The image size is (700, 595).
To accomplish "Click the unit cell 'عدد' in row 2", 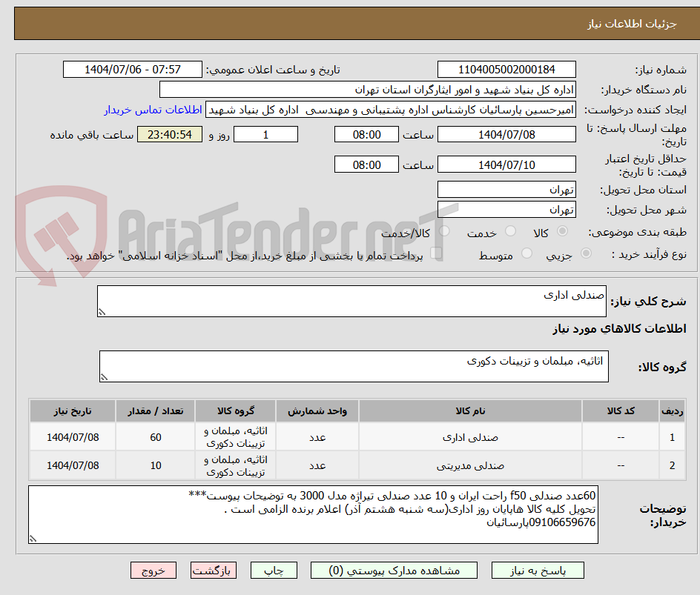I will (x=317, y=465).
